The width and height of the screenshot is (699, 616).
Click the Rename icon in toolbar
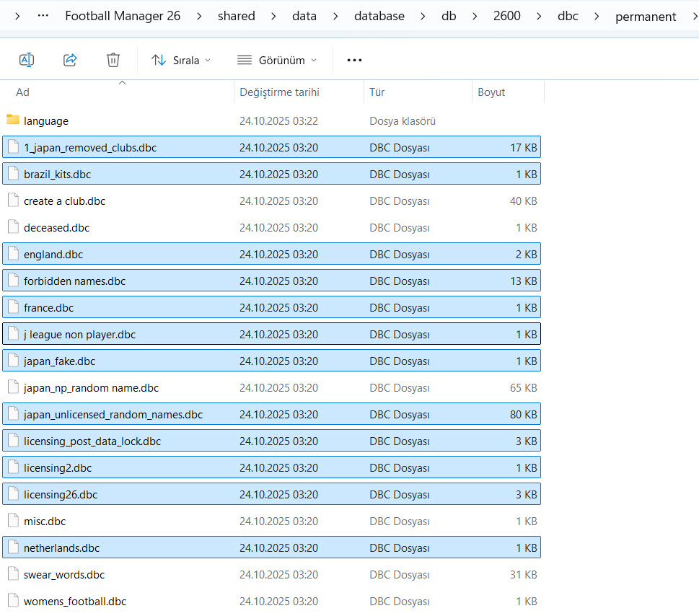click(27, 60)
